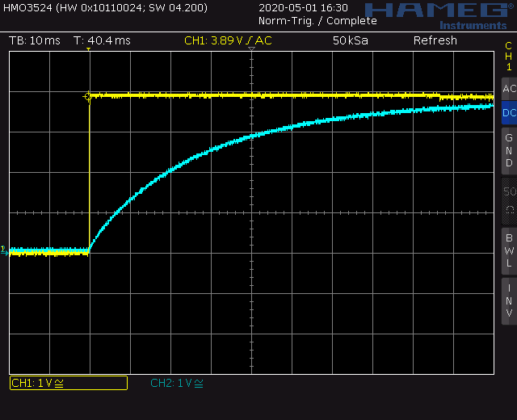The height and width of the screenshot is (420, 517).
Task: Click the HMO3524 hardware/software version text
Action: (105, 7)
